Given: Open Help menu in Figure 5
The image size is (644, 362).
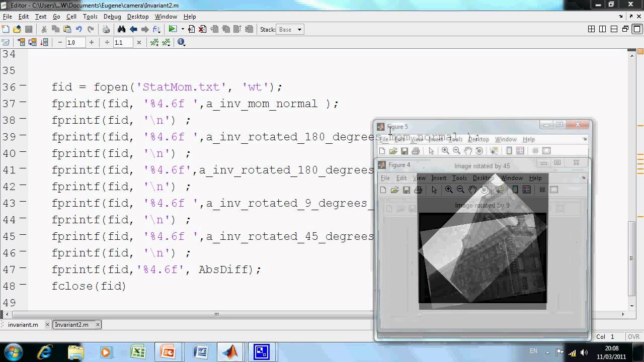Looking at the screenshot, I should click(528, 139).
